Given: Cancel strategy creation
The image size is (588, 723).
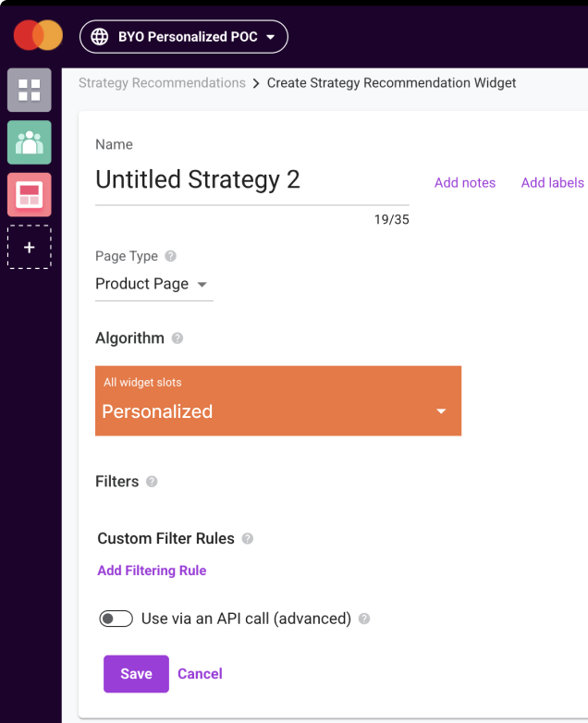Looking at the screenshot, I should pyautogui.click(x=200, y=674).
